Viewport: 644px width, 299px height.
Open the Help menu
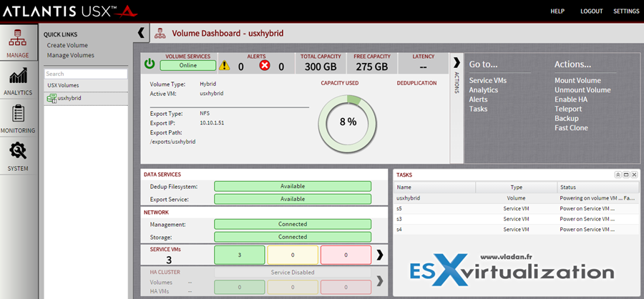[x=557, y=11]
